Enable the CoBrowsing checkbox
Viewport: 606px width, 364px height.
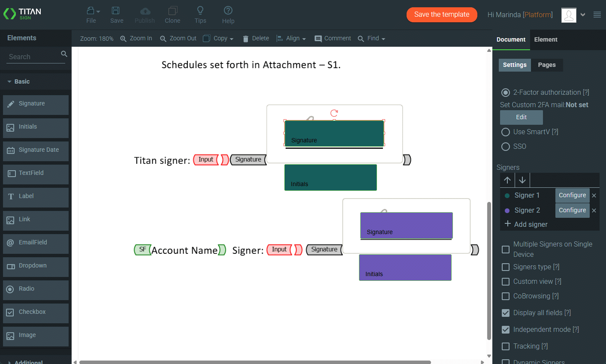pos(506,296)
